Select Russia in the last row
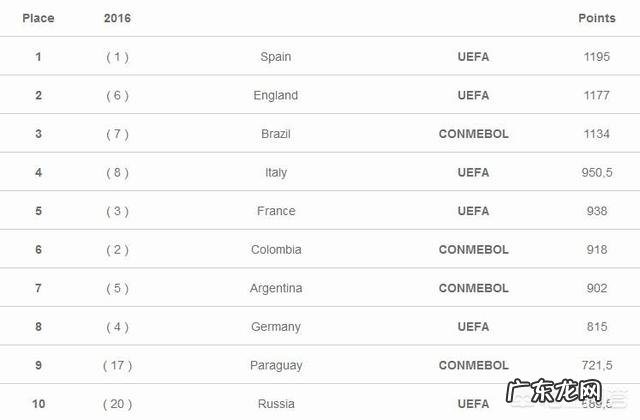Screen dimensions: 640x420 tap(275, 404)
